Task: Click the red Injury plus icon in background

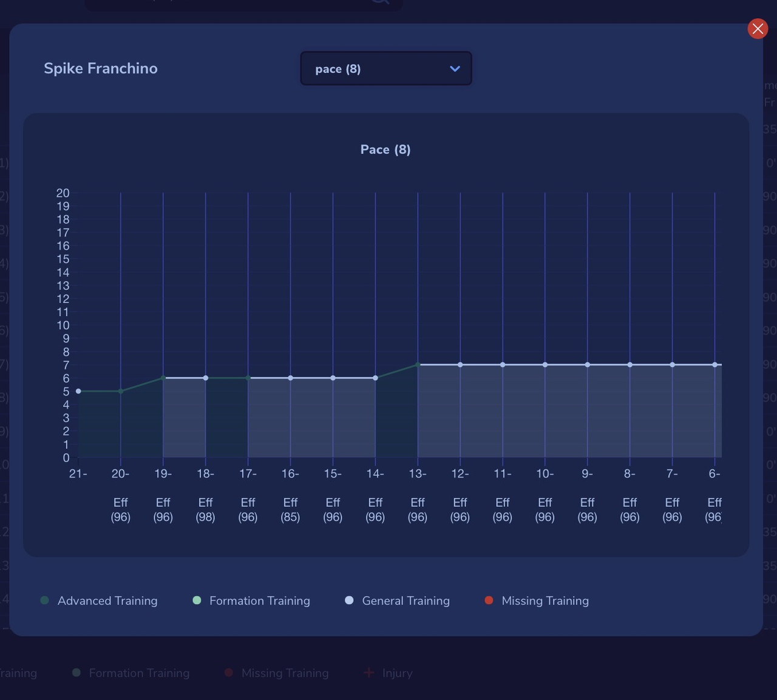Action: tap(368, 673)
